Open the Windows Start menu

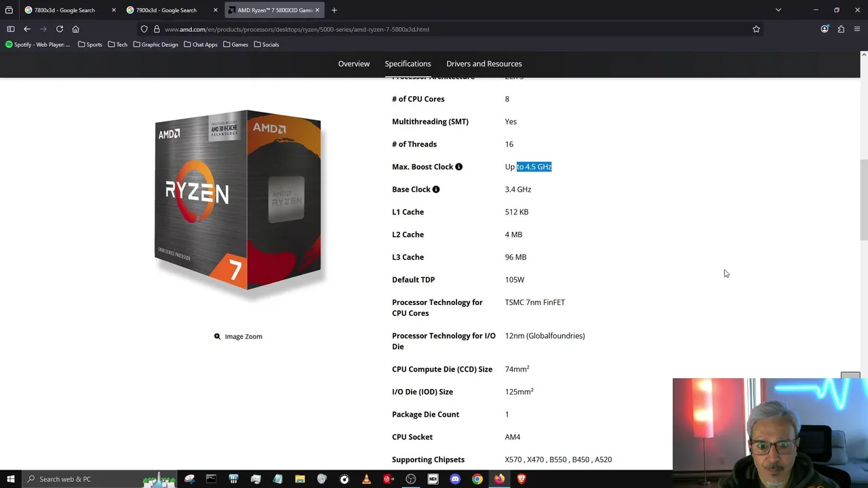10,479
